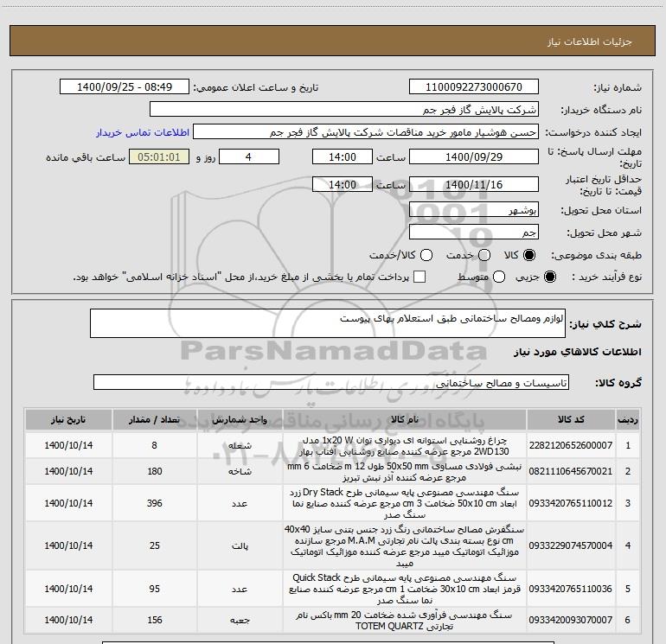
Task: Click the unit cell جعبه in row 6
Action: click(x=240, y=620)
